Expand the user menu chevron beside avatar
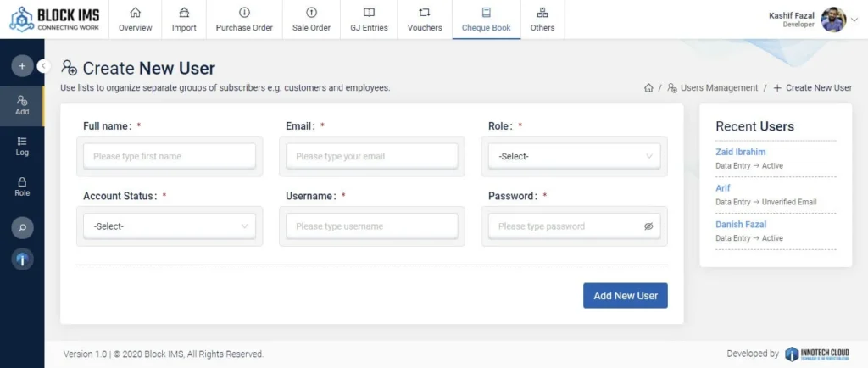 [854, 20]
